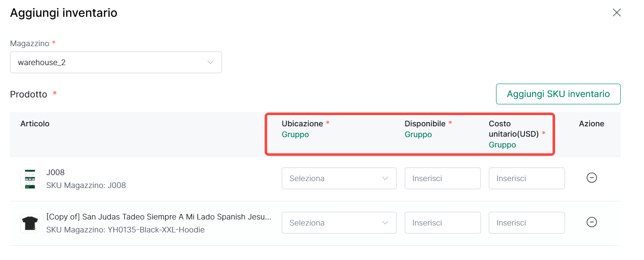The height and width of the screenshot is (260, 644).
Task: Open Ubicazione Seleziona dropdown for hoodie row
Action: [x=339, y=222]
